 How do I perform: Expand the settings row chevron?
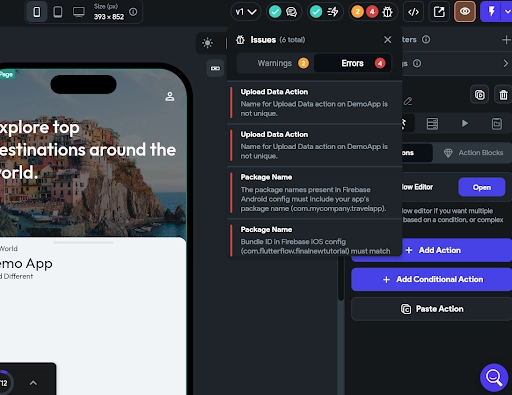click(x=505, y=63)
